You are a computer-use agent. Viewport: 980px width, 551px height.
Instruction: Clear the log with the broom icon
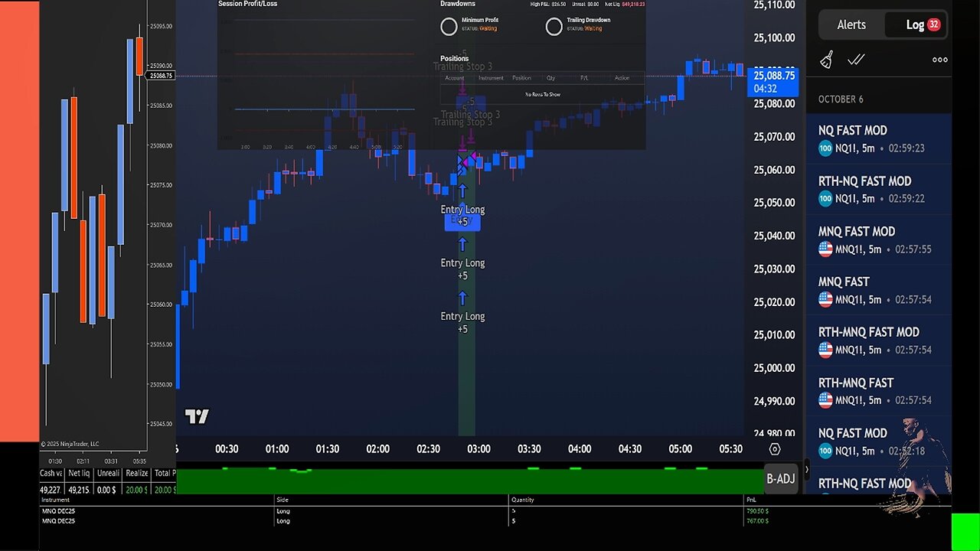click(x=826, y=60)
